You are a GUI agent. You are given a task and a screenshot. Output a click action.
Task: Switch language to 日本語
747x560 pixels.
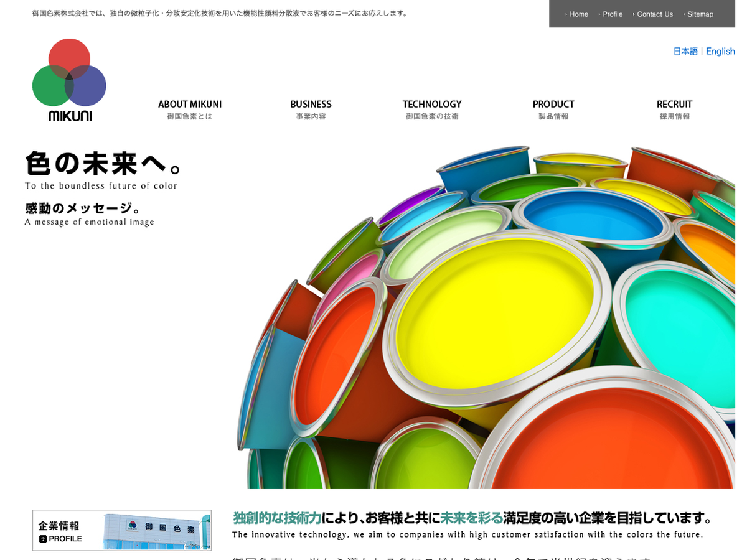click(x=685, y=51)
